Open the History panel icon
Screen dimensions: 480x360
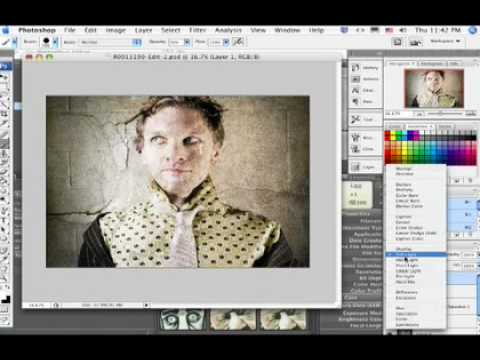(365, 68)
